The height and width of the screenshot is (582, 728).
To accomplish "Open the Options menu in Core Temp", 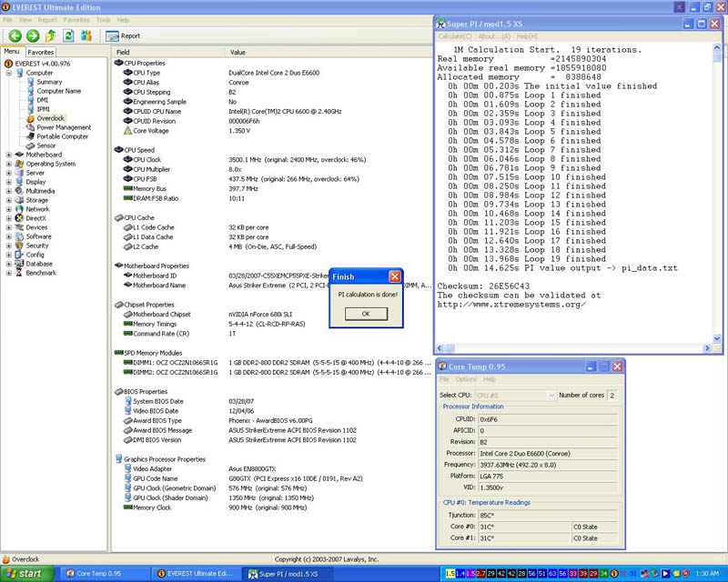I will (466, 379).
